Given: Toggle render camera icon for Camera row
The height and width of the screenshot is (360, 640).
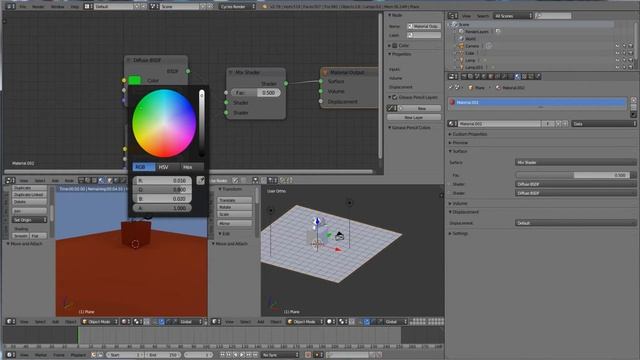Looking at the screenshot, I should [631, 46].
